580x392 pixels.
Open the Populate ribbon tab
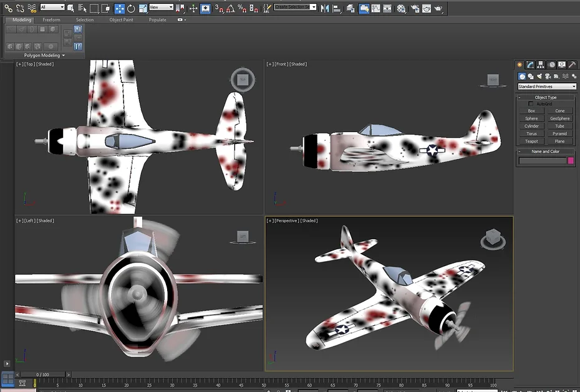(x=157, y=19)
